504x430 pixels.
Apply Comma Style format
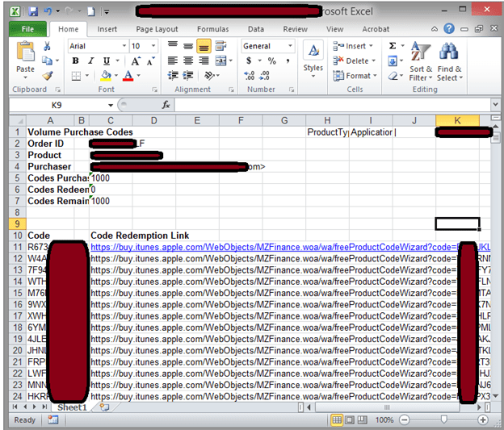[x=288, y=61]
